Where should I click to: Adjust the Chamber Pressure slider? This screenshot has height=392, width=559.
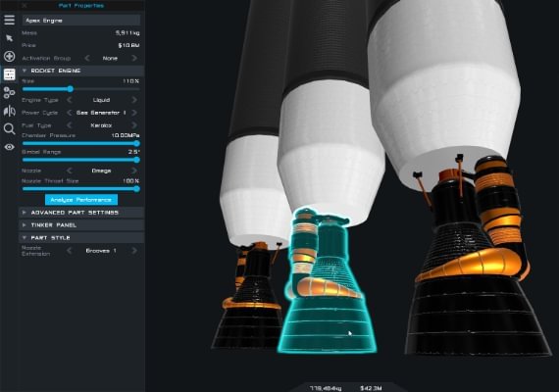[81, 143]
